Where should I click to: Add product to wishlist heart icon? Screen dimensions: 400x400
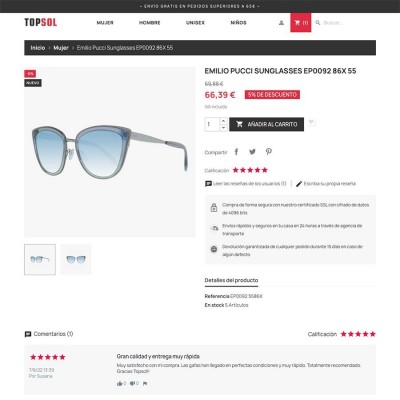click(x=311, y=122)
